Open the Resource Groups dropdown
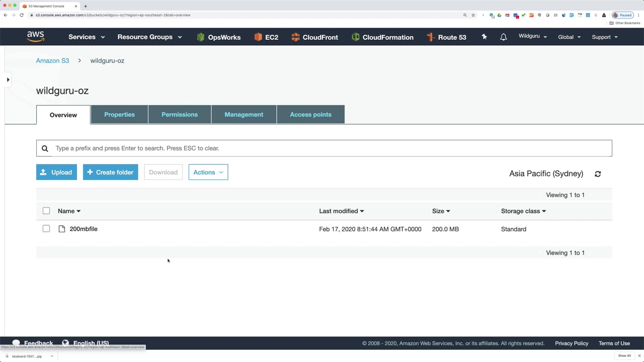 pos(149,37)
